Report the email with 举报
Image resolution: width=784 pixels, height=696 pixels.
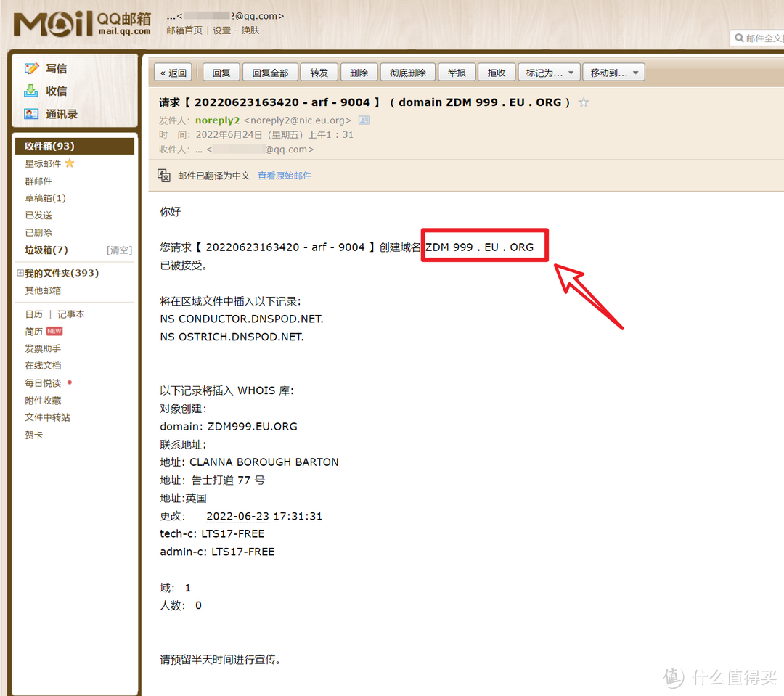point(457,73)
